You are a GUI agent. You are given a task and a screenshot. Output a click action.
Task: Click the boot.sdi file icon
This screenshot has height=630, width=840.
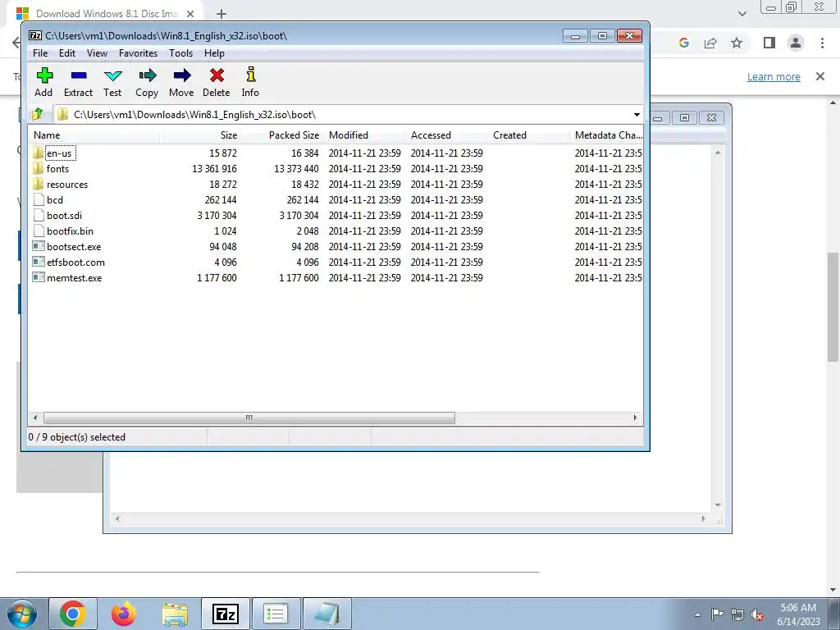click(38, 216)
